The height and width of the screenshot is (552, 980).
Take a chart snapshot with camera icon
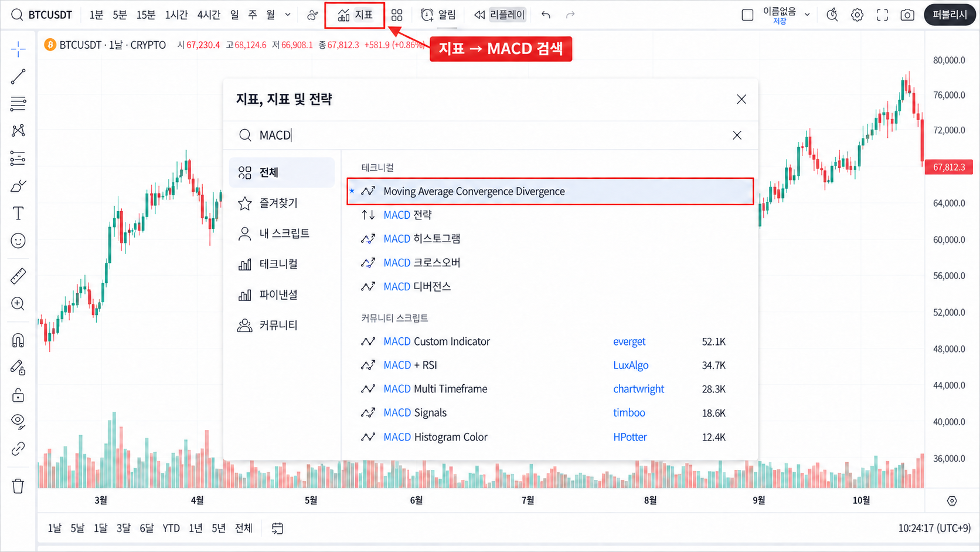pos(907,15)
